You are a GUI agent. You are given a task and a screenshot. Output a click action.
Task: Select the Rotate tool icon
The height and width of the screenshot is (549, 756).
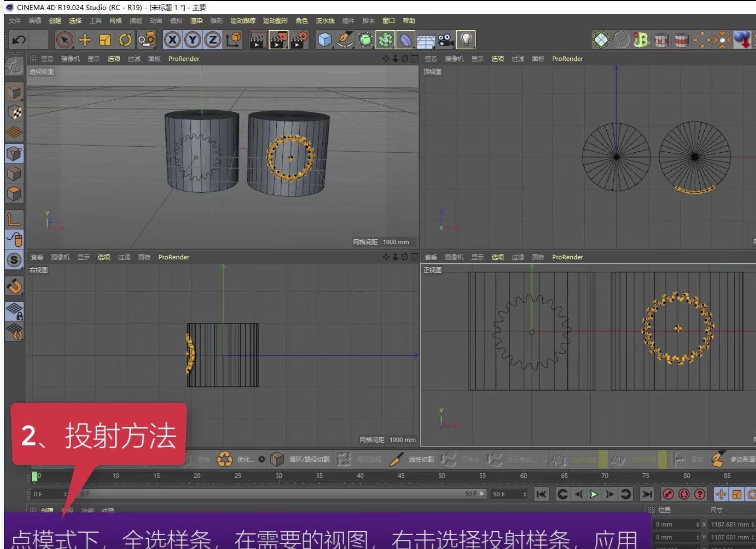(125, 40)
